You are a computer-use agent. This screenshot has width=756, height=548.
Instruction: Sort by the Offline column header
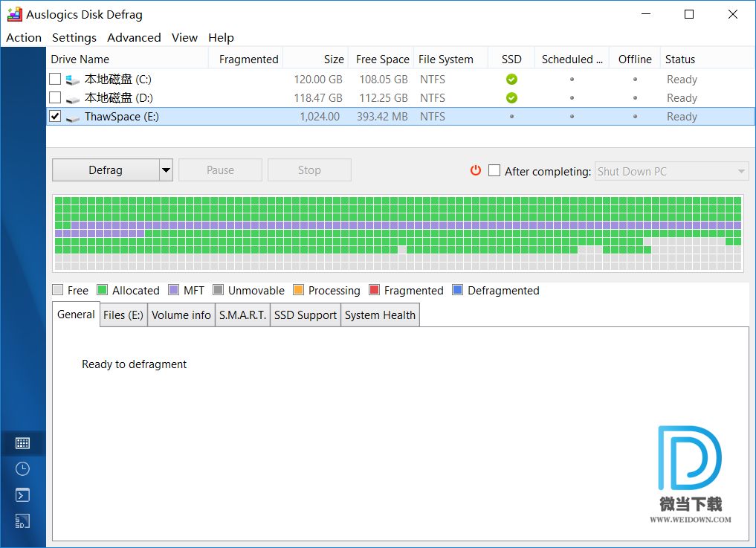[635, 59]
